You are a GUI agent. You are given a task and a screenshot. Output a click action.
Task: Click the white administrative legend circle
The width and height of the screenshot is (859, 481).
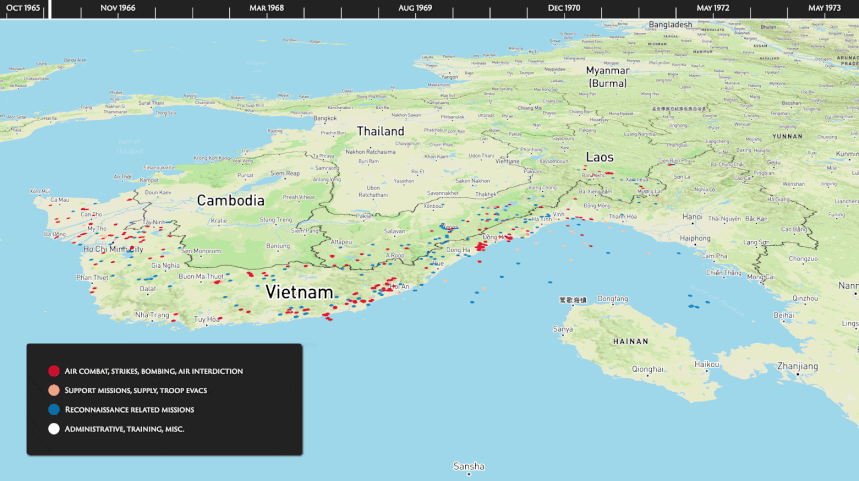tap(53, 429)
